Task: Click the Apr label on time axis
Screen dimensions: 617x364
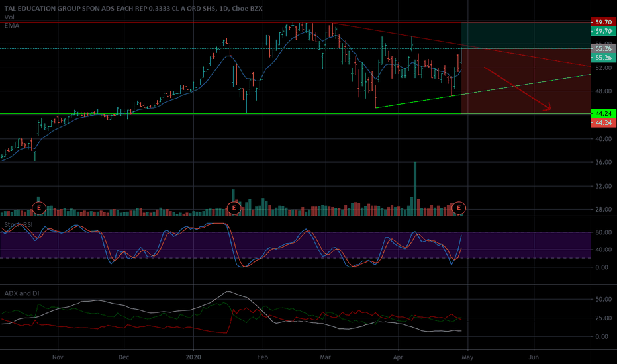Action: [x=399, y=357]
